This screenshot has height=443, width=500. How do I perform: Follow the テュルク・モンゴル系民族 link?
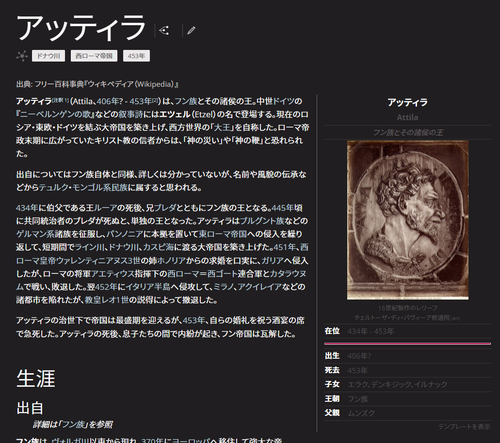coord(83,188)
